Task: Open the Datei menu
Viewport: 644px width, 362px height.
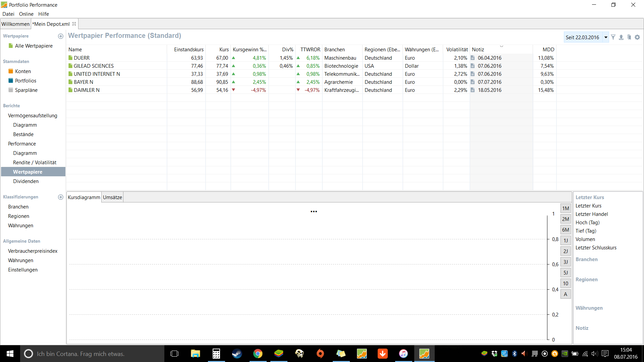Action: pos(8,14)
